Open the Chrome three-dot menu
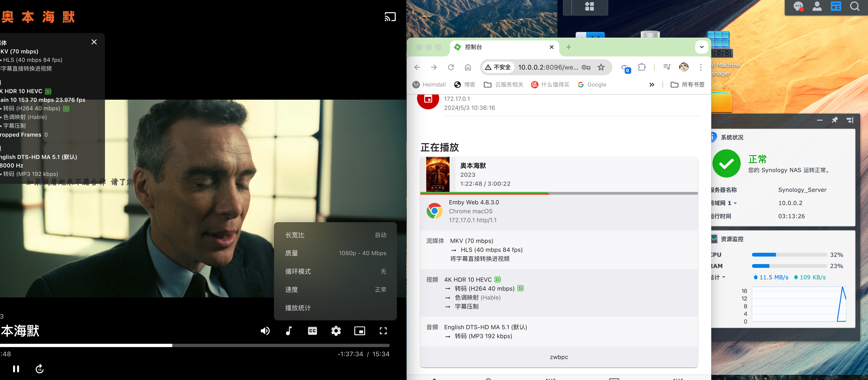 [x=701, y=67]
